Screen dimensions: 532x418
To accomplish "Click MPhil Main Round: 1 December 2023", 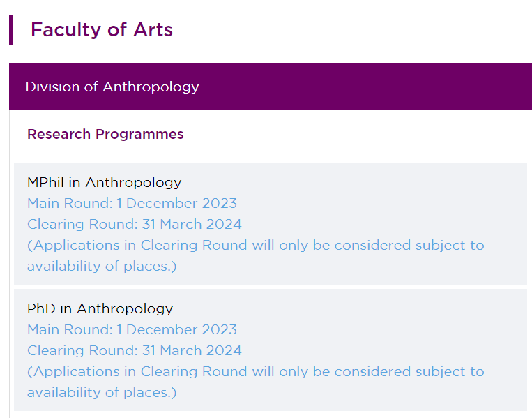I will tap(132, 203).
